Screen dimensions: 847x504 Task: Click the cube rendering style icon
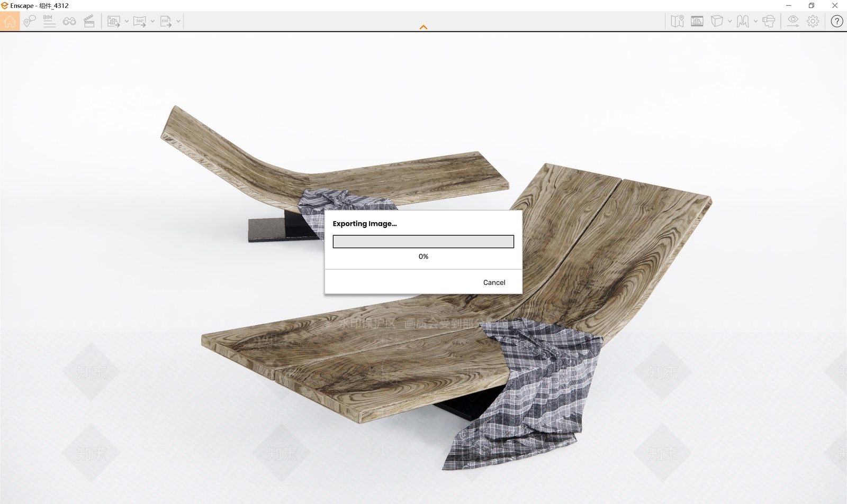click(x=717, y=21)
